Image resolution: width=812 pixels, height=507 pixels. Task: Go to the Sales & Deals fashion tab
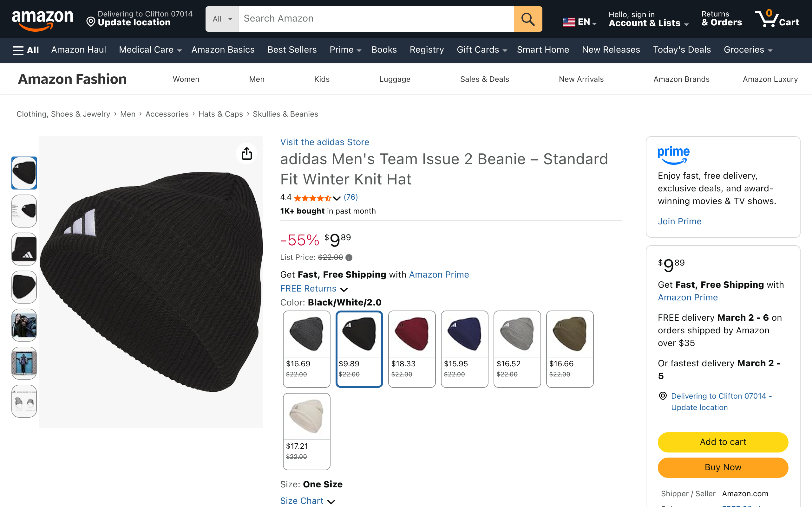point(484,79)
